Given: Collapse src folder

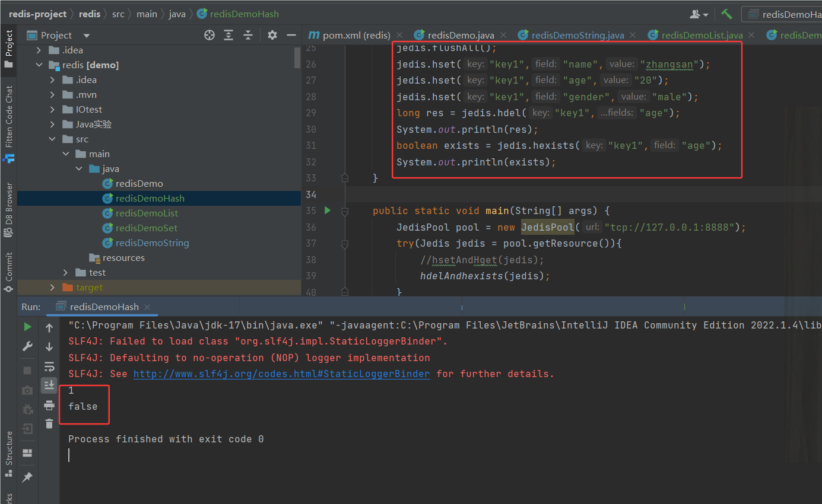Looking at the screenshot, I should [52, 139].
